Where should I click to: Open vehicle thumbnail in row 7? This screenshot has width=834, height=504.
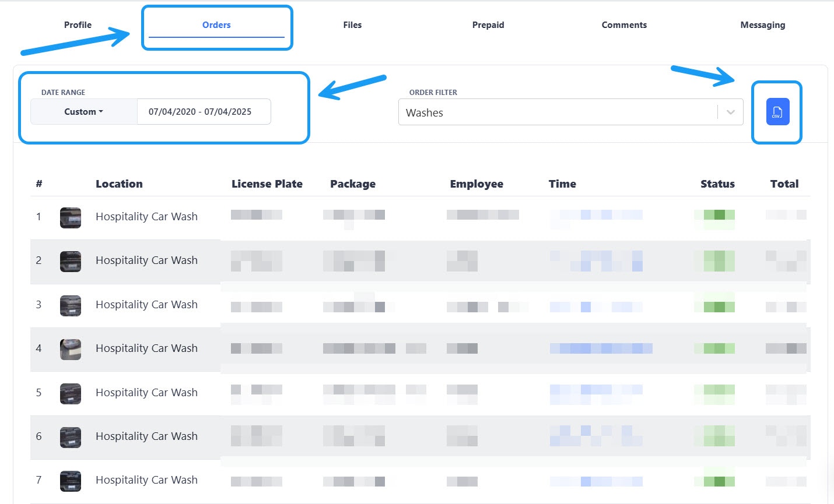point(71,481)
